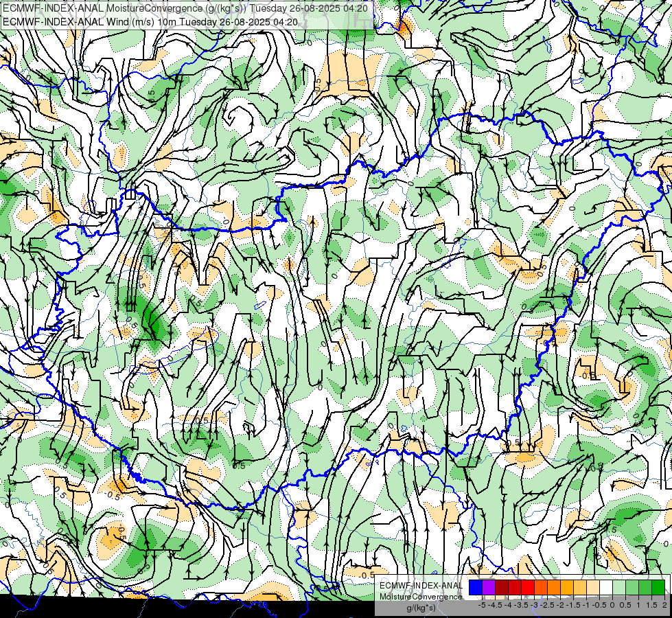This screenshot has height=618, width=672.
Task: Click the -3.5 tick label on colorbar
Action: [x=521, y=605]
